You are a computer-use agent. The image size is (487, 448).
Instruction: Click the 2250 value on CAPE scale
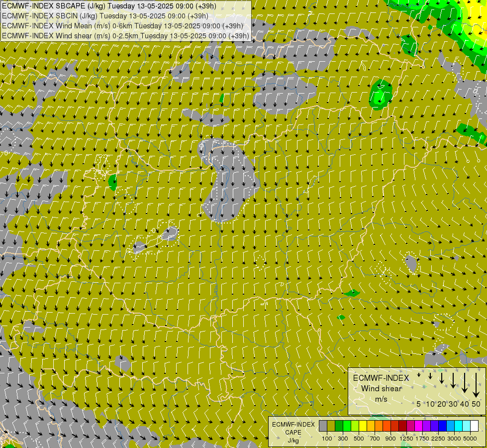pyautogui.click(x=438, y=439)
